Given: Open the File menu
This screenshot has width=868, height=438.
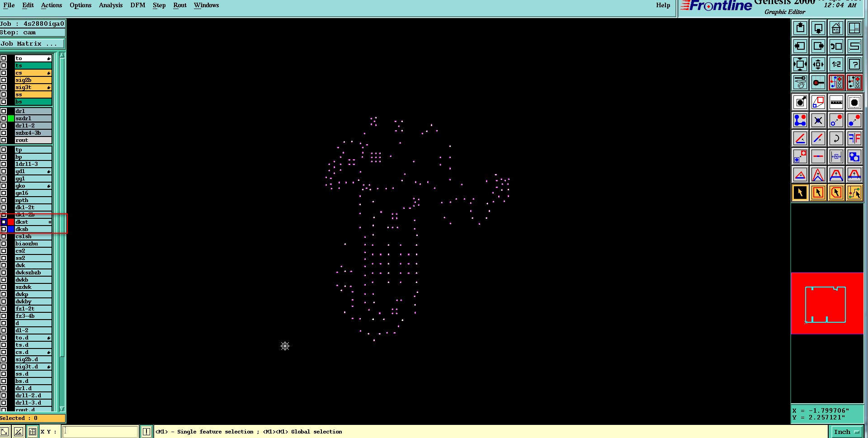Looking at the screenshot, I should click(9, 5).
